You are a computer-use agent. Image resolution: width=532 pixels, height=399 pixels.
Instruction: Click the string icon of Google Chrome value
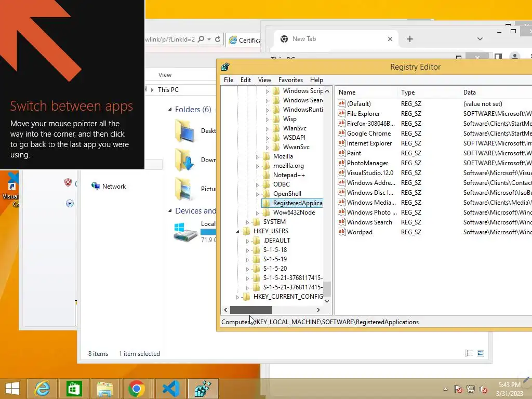coord(342,133)
